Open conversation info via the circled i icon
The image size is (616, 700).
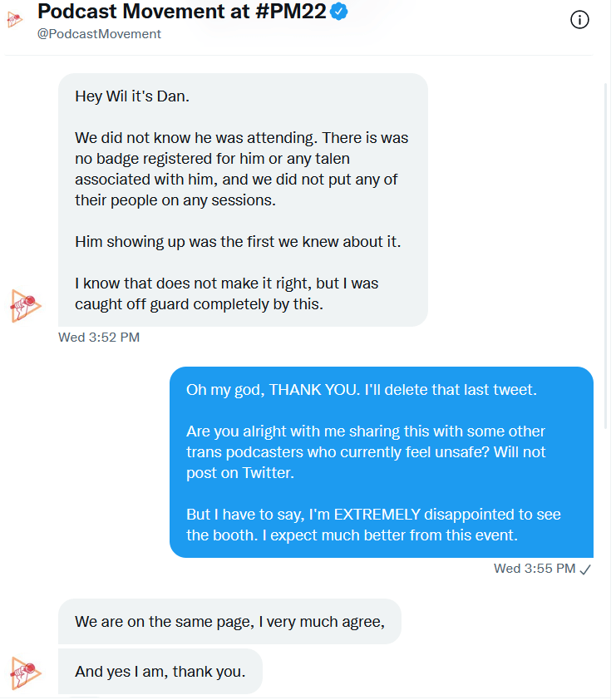pos(579,21)
